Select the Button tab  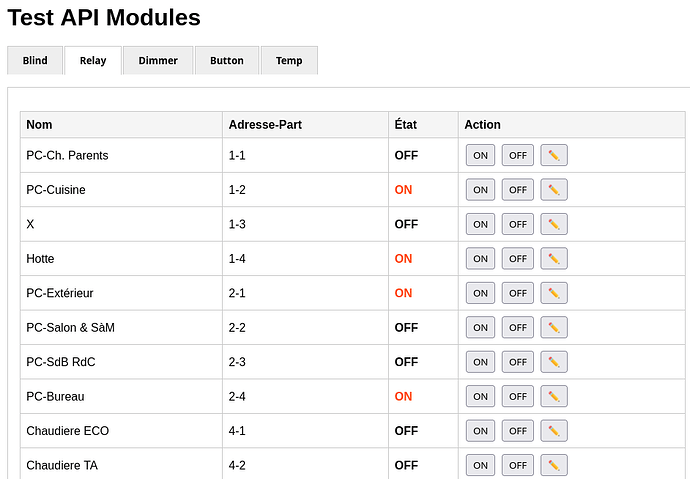[x=227, y=60]
